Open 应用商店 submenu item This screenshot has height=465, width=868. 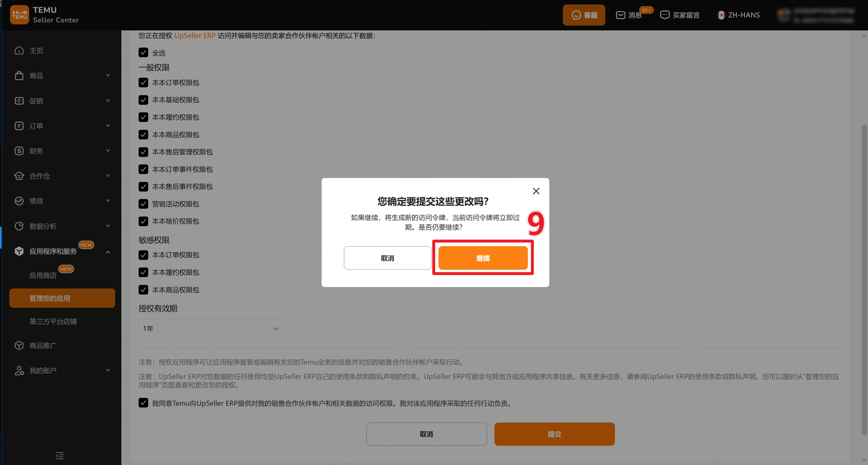tap(43, 275)
